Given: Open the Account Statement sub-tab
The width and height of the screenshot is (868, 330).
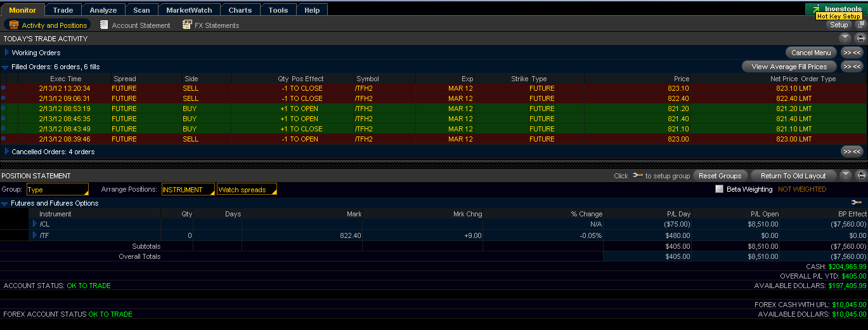Looking at the screenshot, I should click(x=134, y=25).
